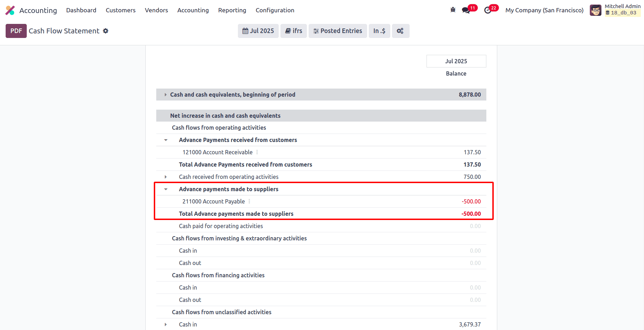The height and width of the screenshot is (330, 644).
Task: Click Net increase in cash and cash equivalents
Action: 225,116
